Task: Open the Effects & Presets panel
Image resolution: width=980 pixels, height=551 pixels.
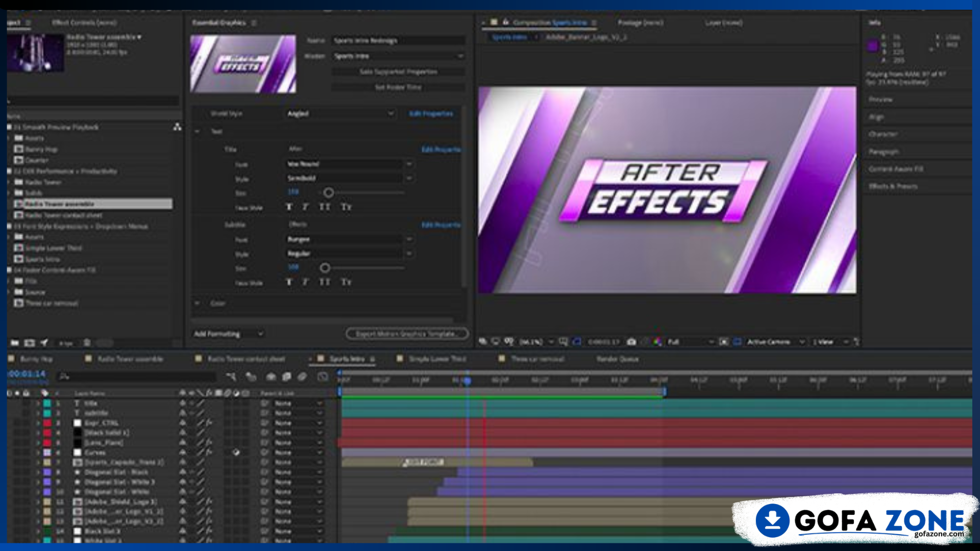Action: (x=893, y=186)
